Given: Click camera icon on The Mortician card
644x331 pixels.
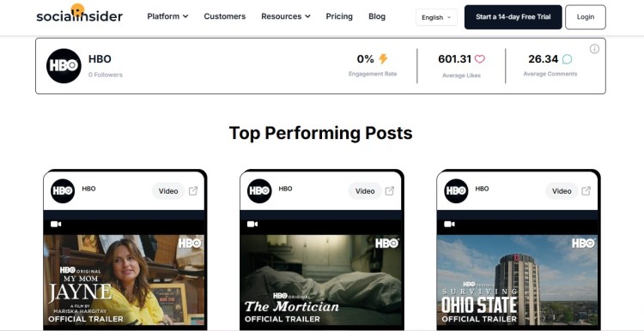Looking at the screenshot, I should click(x=252, y=224).
